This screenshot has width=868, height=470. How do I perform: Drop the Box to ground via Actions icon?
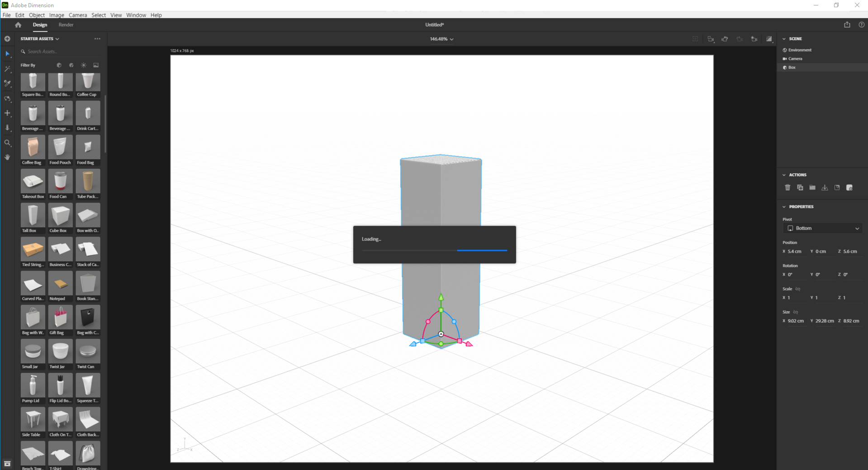(825, 188)
